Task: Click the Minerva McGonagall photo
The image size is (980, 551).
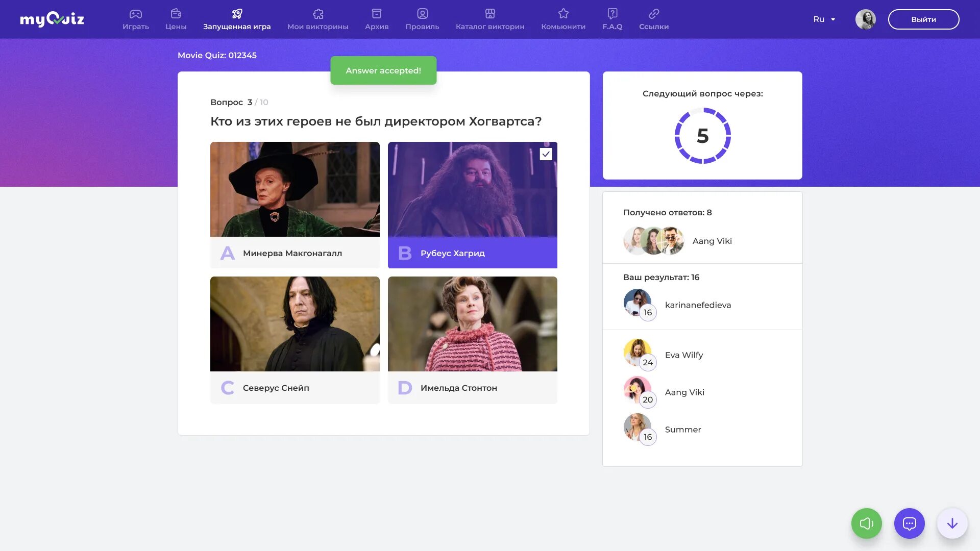Action: 295,189
